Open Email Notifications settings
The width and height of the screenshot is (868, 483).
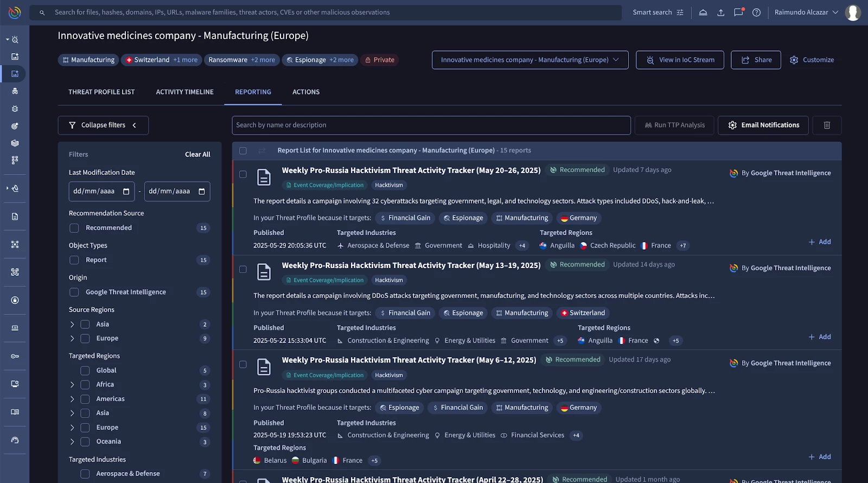coord(763,125)
